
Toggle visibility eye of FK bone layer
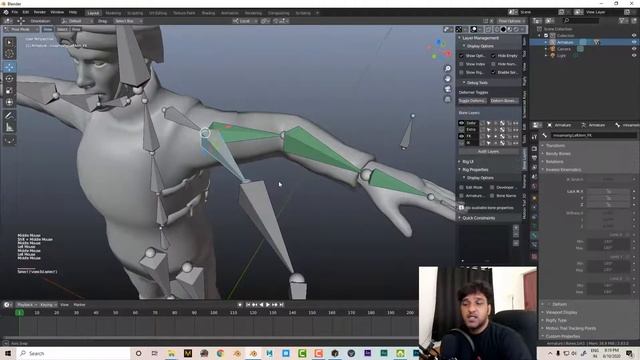(462, 136)
